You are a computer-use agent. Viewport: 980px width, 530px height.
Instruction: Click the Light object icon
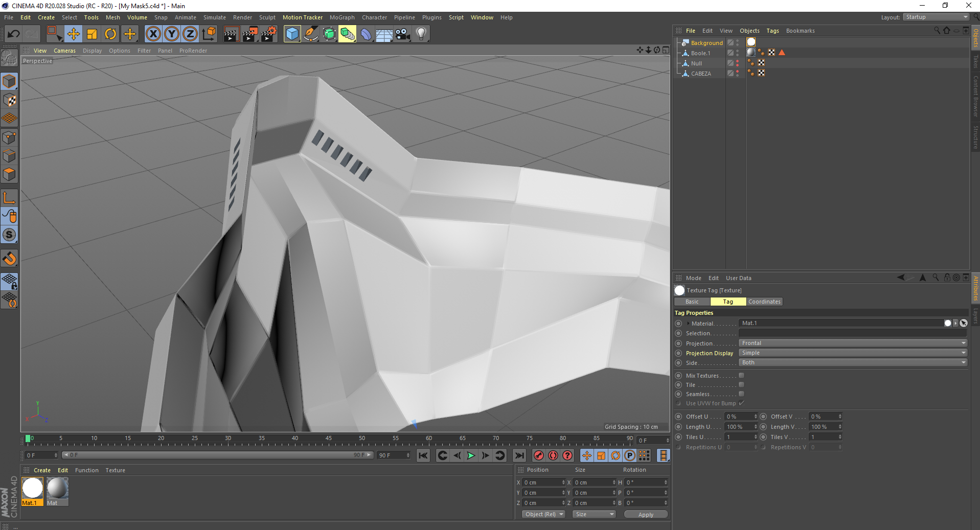[421, 34]
